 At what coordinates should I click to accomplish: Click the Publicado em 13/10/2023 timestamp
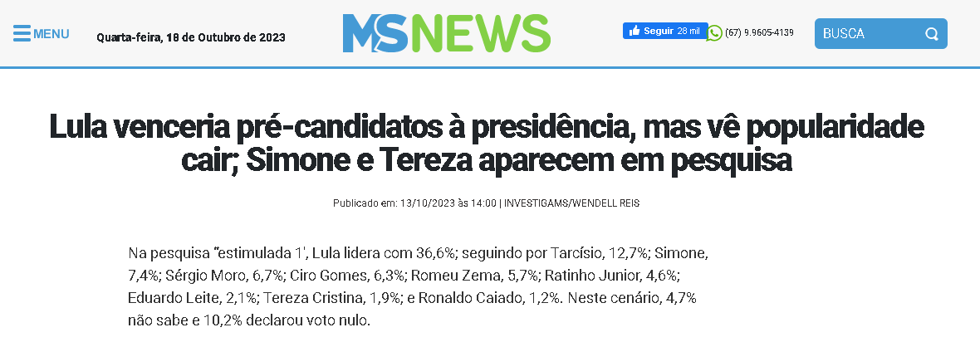(x=414, y=203)
